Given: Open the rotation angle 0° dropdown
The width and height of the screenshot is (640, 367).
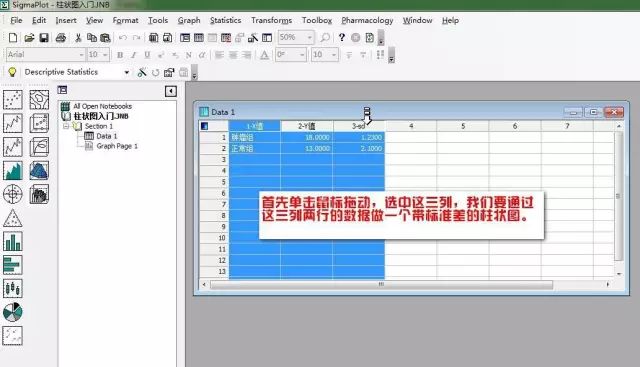Looking at the screenshot, I should (302, 55).
